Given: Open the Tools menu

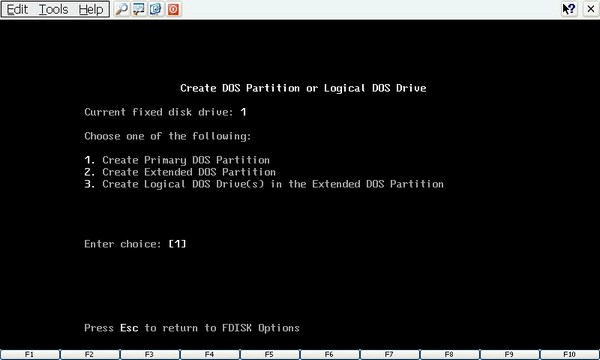Looking at the screenshot, I should point(54,9).
